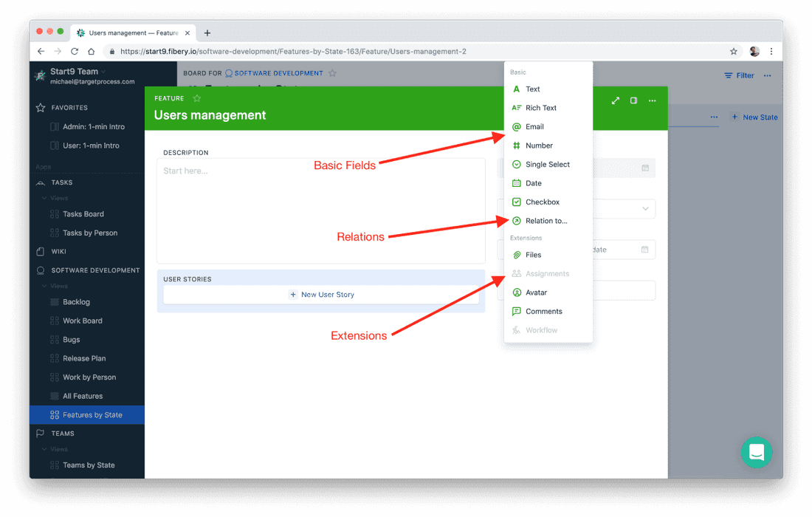Choose Relation to... from the field menu
The height and width of the screenshot is (517, 812).
click(x=545, y=220)
